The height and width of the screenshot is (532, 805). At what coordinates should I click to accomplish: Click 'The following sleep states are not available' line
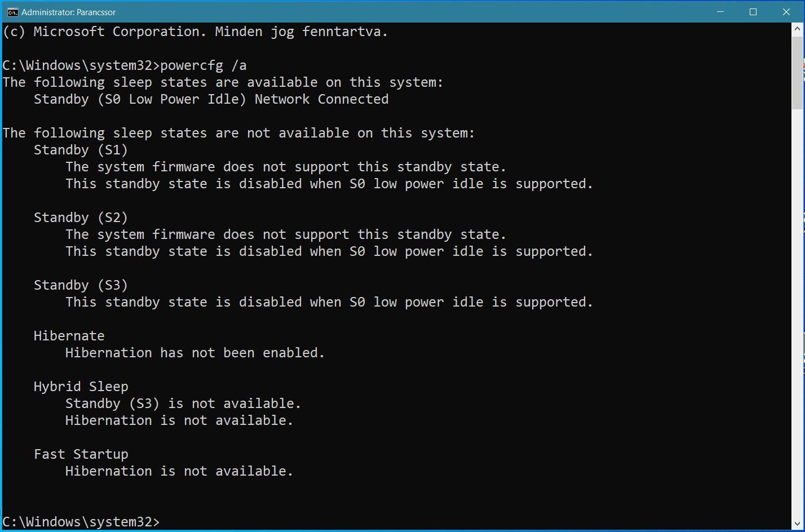[x=238, y=133]
